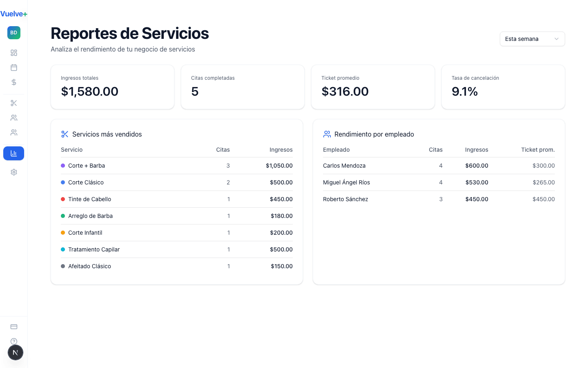The width and height of the screenshot is (588, 368).
Task: Click the BD avatar at the top
Action: (x=13, y=33)
